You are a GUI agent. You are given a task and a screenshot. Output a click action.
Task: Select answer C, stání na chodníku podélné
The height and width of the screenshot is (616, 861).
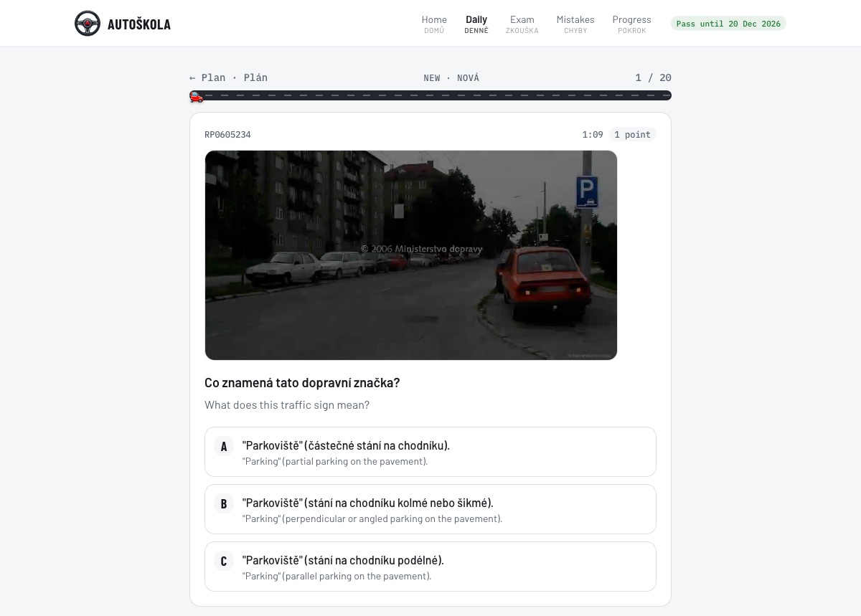point(430,567)
